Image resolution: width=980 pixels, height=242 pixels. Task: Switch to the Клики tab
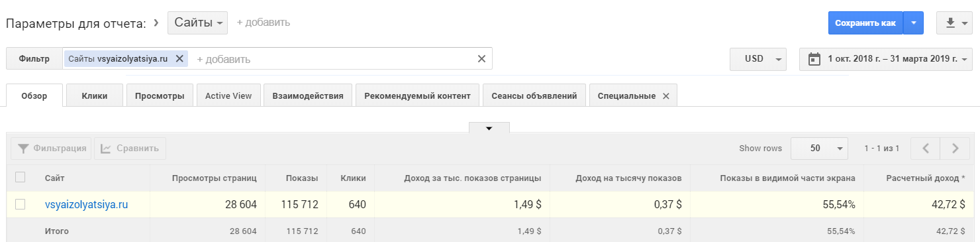coord(95,95)
